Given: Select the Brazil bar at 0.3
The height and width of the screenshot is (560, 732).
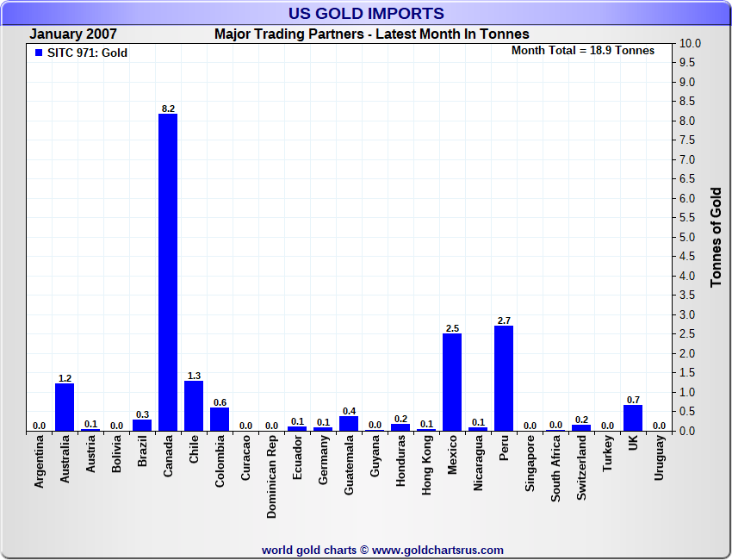Looking at the screenshot, I should 142,425.
